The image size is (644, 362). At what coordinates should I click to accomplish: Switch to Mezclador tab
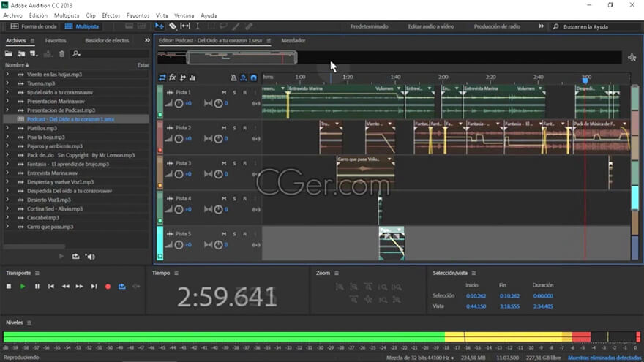(x=293, y=41)
